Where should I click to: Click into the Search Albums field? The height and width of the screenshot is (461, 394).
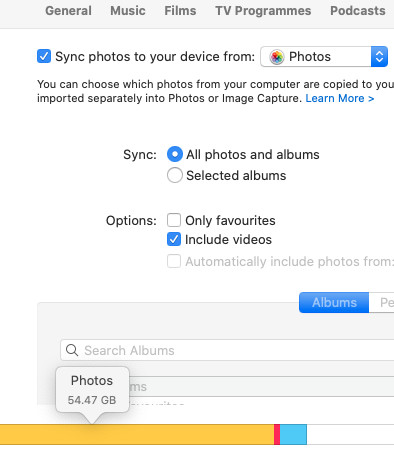coord(227,350)
